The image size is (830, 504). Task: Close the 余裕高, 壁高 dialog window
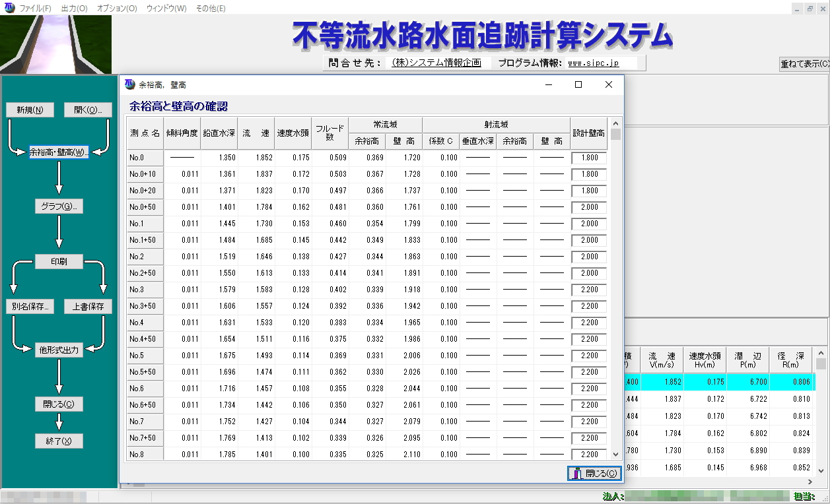point(609,84)
